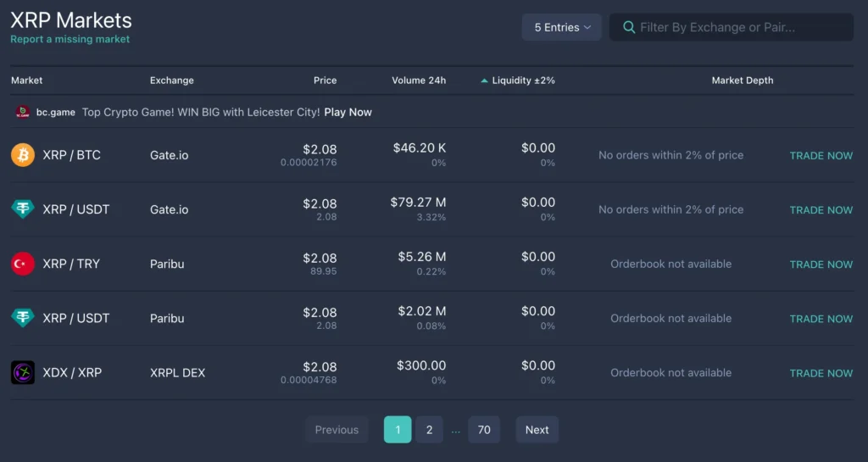Sort by Volume 24h column header
The height and width of the screenshot is (462, 868).
419,81
